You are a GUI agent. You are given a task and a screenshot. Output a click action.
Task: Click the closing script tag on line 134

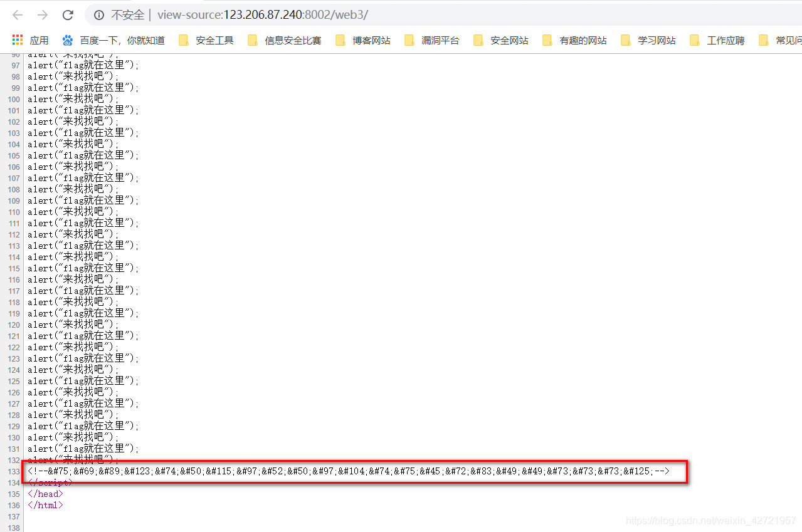pyautogui.click(x=50, y=482)
